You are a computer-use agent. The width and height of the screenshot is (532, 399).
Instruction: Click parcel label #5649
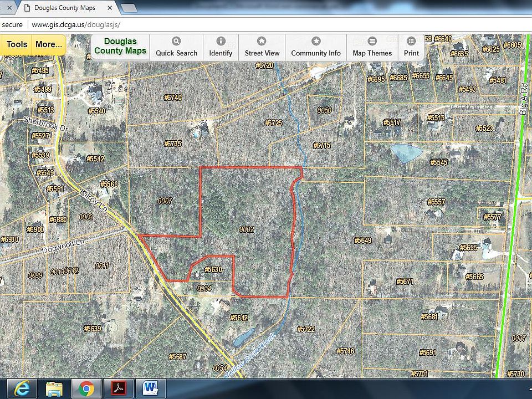point(363,240)
